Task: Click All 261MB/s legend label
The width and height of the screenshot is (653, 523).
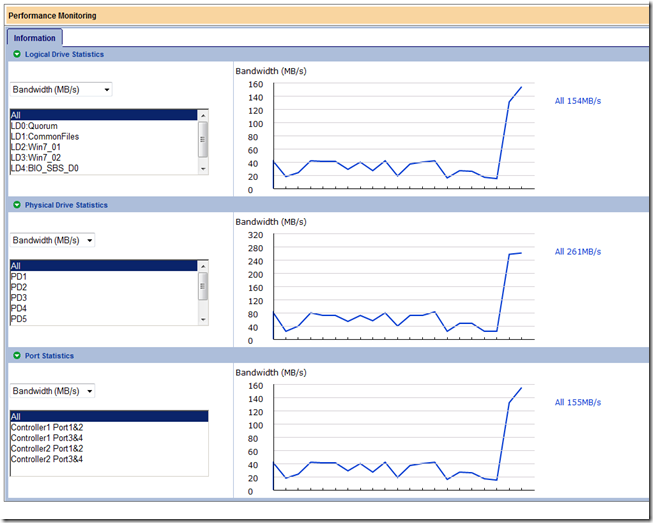Action: pyautogui.click(x=578, y=252)
